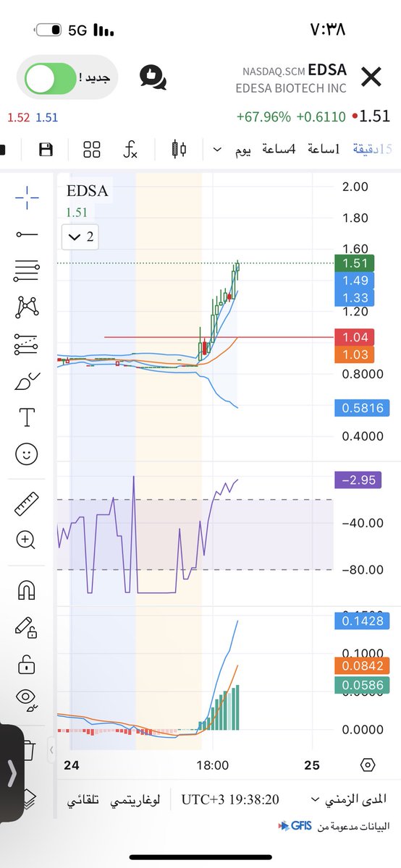Collapse the drawing toolbar small chevron
The height and width of the screenshot is (868, 401).
51,751
